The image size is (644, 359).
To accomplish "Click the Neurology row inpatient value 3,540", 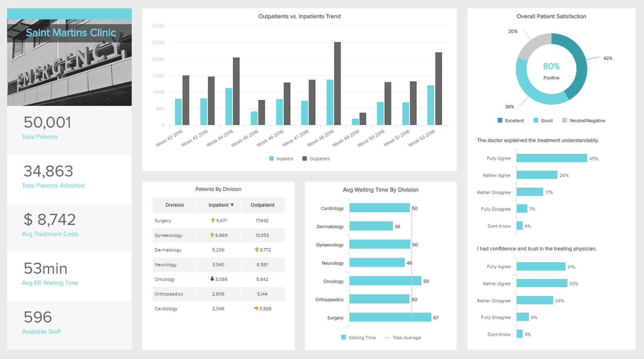I will (218, 265).
